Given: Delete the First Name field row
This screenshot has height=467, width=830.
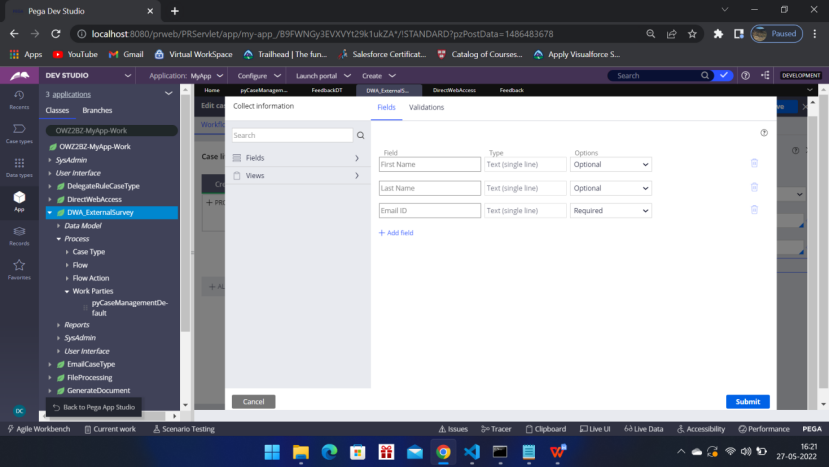Looking at the screenshot, I should pos(754,163).
